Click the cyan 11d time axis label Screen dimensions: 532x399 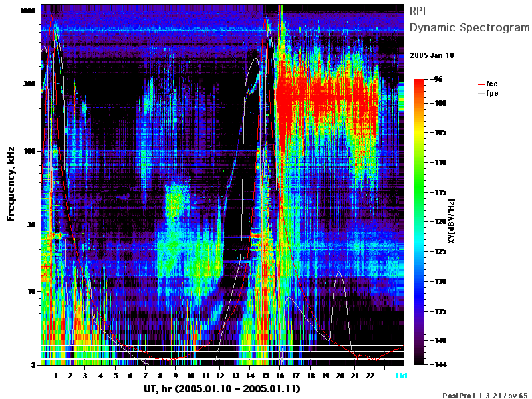(401, 376)
